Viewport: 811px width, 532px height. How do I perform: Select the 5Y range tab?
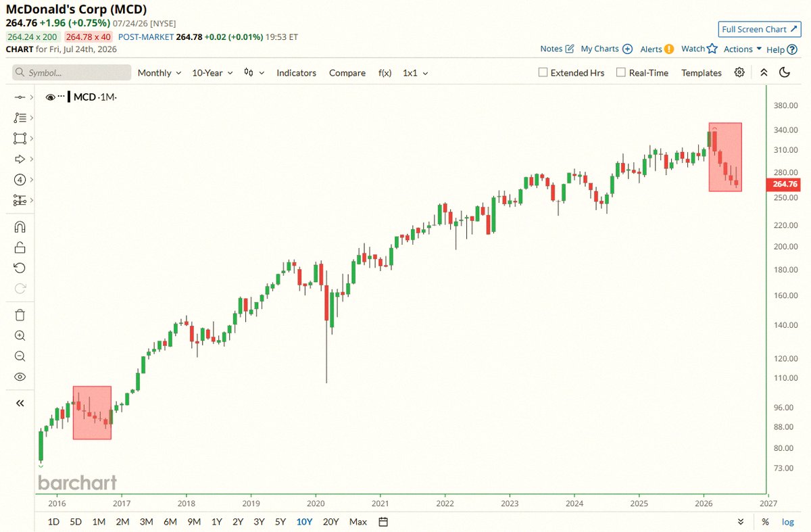(x=280, y=522)
